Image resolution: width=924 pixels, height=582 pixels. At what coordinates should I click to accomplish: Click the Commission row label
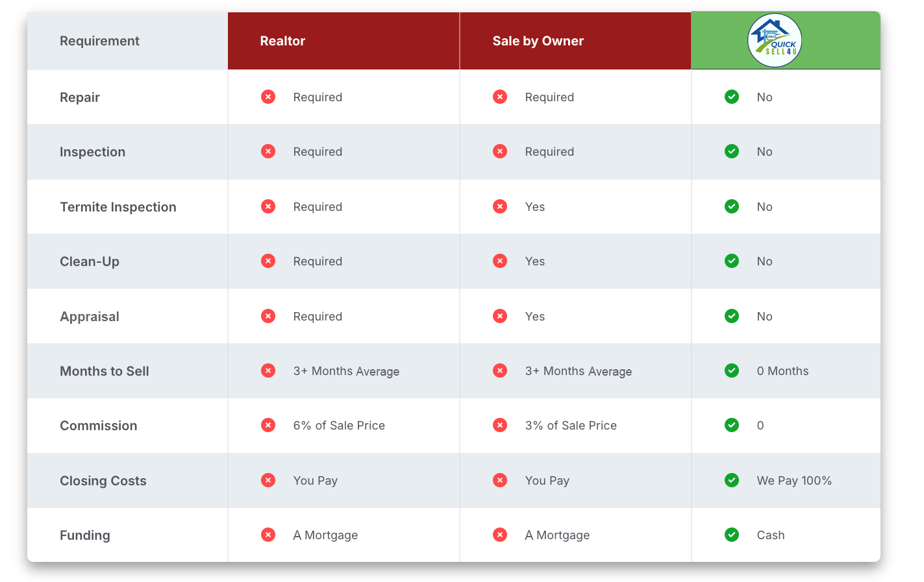pyautogui.click(x=99, y=426)
